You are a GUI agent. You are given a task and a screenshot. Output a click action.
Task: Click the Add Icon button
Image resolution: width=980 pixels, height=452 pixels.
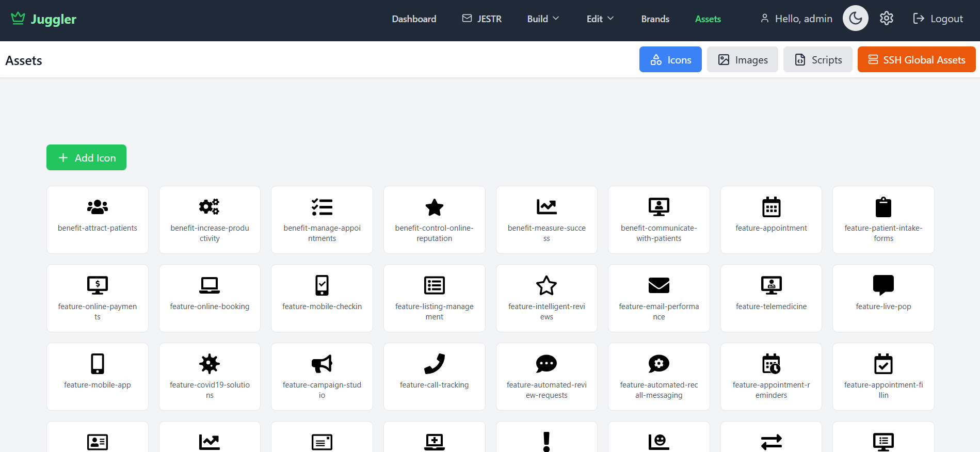[x=87, y=158]
